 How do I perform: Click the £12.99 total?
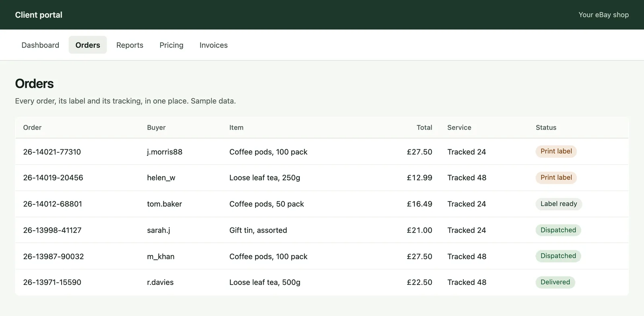[x=419, y=178]
